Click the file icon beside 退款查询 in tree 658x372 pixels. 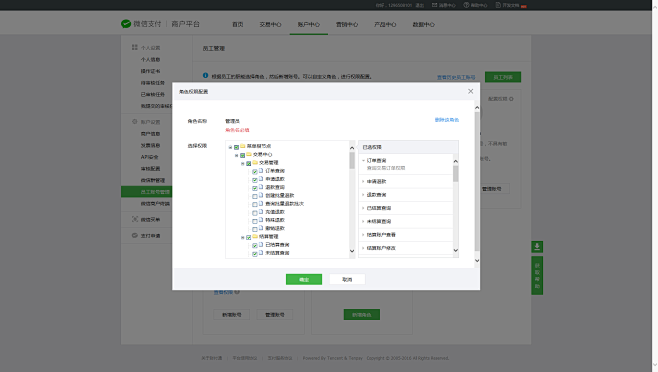(261, 187)
